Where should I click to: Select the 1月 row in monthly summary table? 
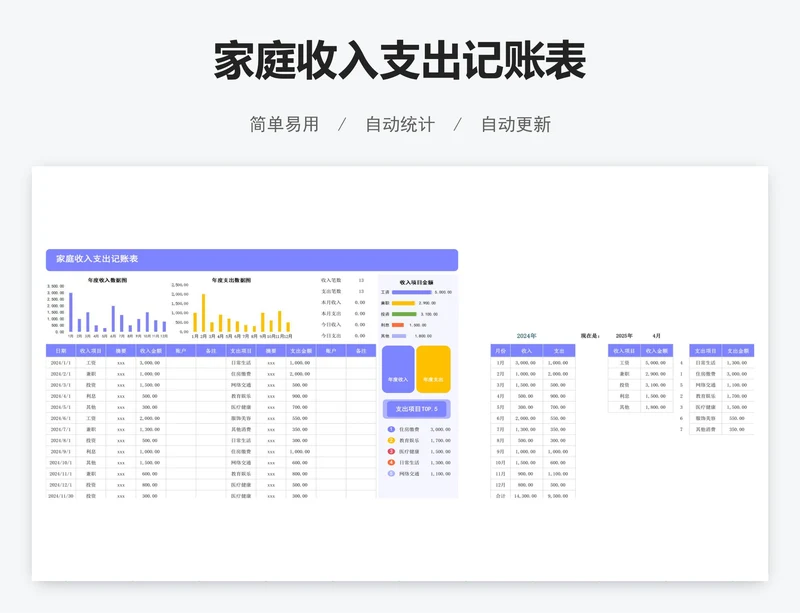click(533, 363)
